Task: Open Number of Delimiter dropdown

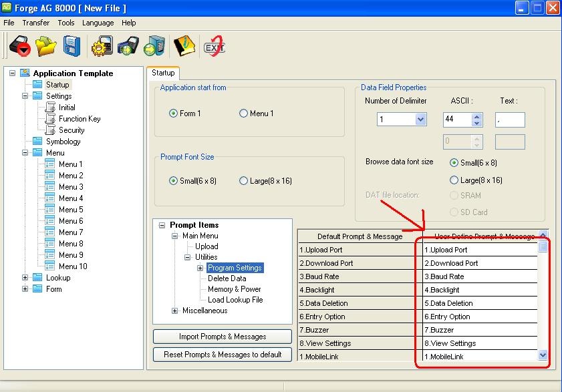Action: coord(421,120)
